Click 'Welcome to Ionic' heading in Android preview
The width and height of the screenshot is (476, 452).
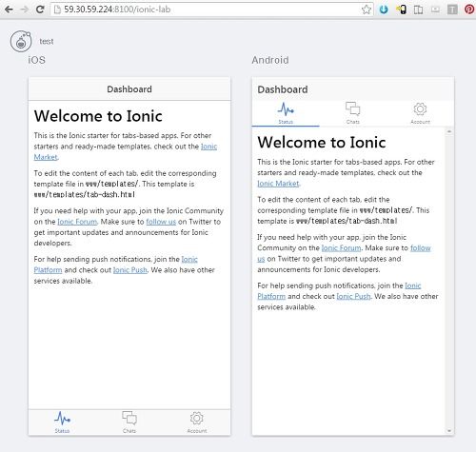(x=322, y=143)
